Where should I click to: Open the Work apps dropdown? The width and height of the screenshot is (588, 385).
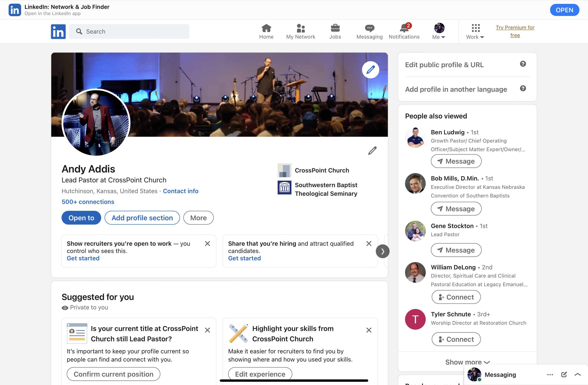click(475, 32)
